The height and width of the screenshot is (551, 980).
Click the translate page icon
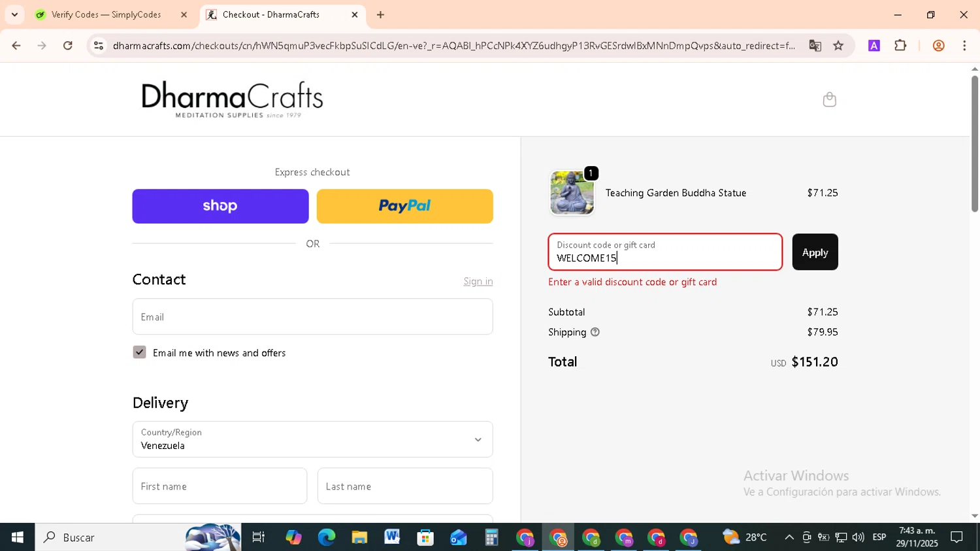(x=815, y=46)
